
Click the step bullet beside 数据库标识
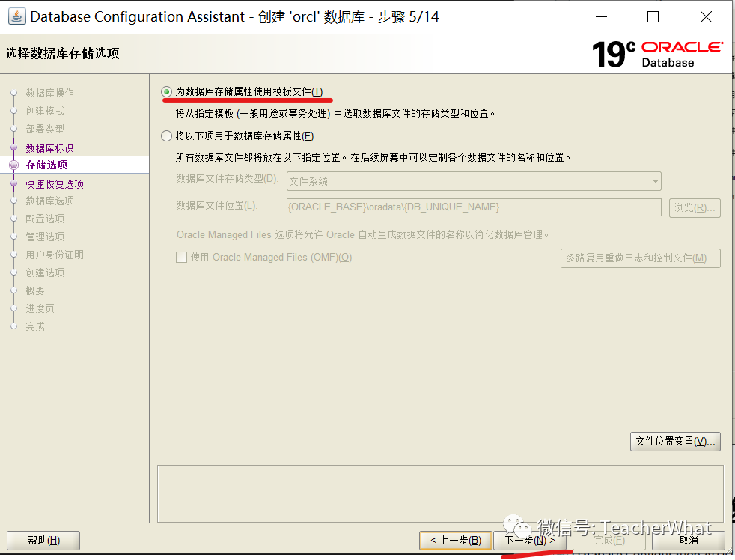click(14, 148)
